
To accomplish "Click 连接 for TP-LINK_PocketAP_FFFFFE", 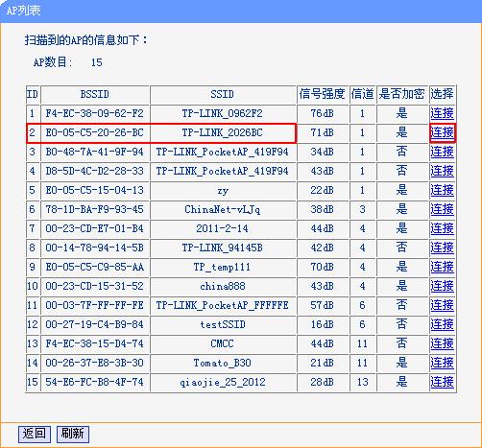I will point(442,305).
